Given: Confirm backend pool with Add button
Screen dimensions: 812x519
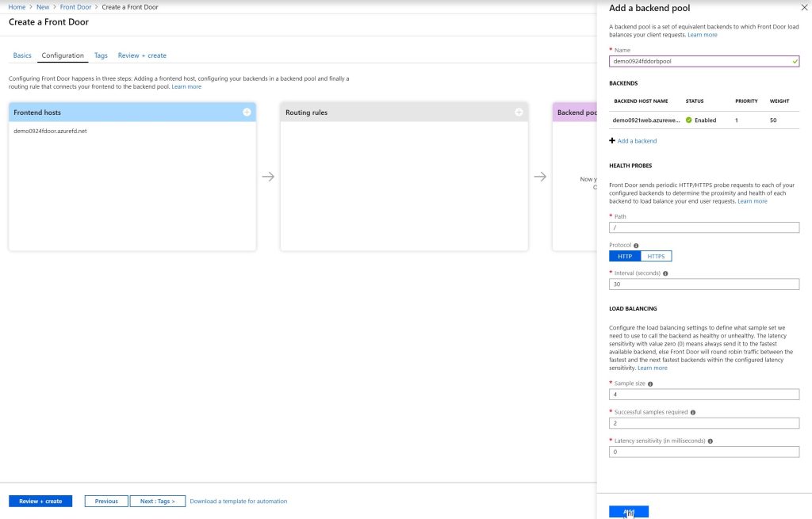Looking at the screenshot, I should [629, 512].
